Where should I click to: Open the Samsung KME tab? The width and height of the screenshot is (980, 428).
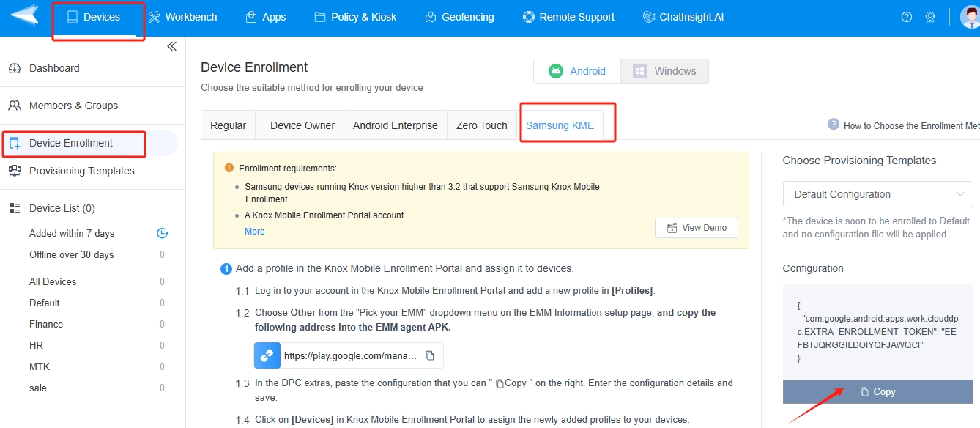click(x=560, y=125)
